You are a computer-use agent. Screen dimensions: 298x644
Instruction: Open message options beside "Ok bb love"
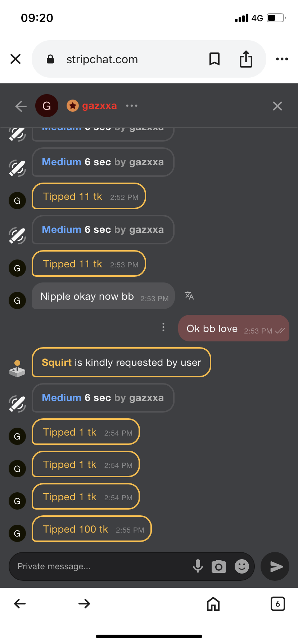tap(163, 327)
